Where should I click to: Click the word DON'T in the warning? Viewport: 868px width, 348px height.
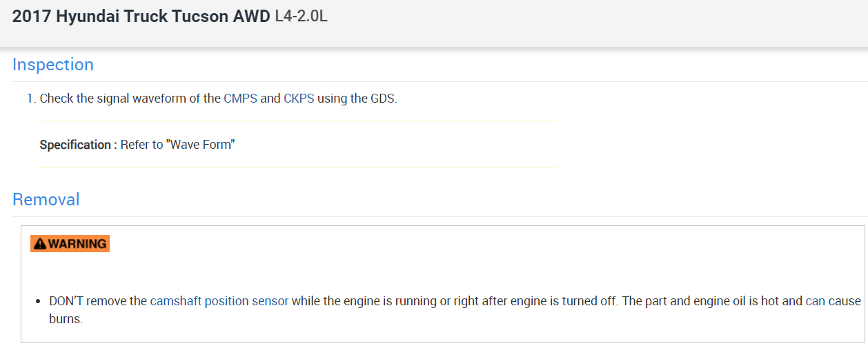(x=66, y=301)
